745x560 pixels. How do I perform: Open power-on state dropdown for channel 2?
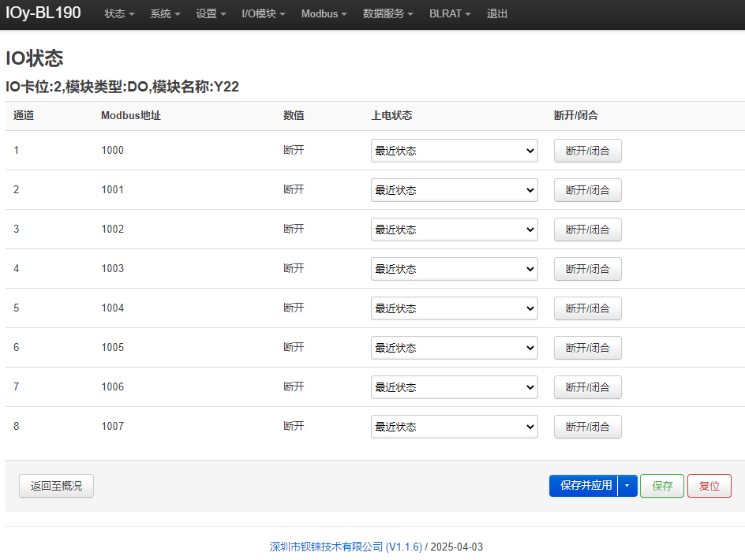point(455,190)
